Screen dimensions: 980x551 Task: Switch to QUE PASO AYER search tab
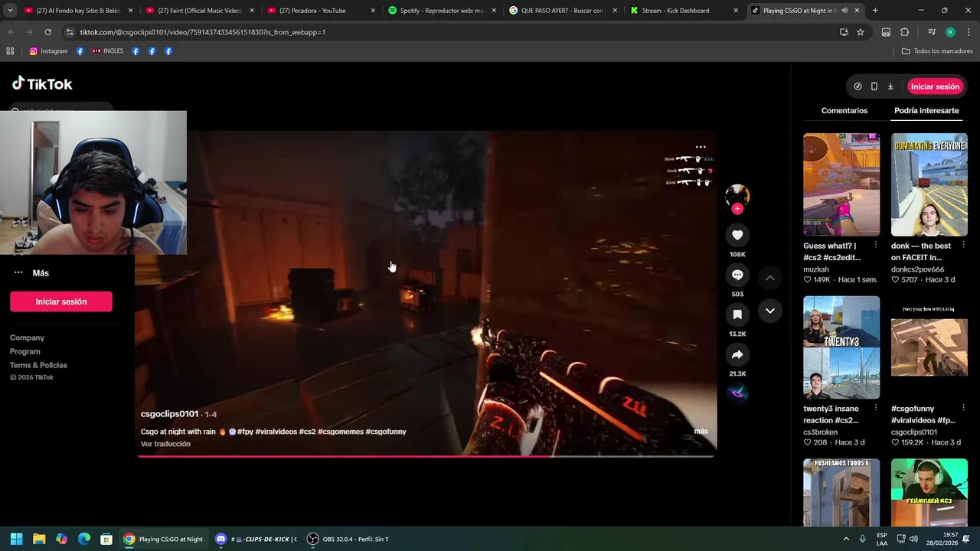point(563,11)
